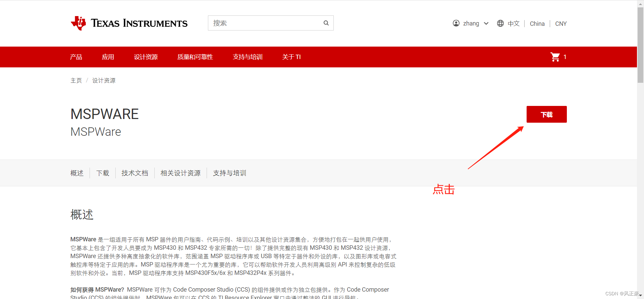Switch to the 支持与培训 section tab
The width and height of the screenshot is (644, 299).
tap(230, 173)
